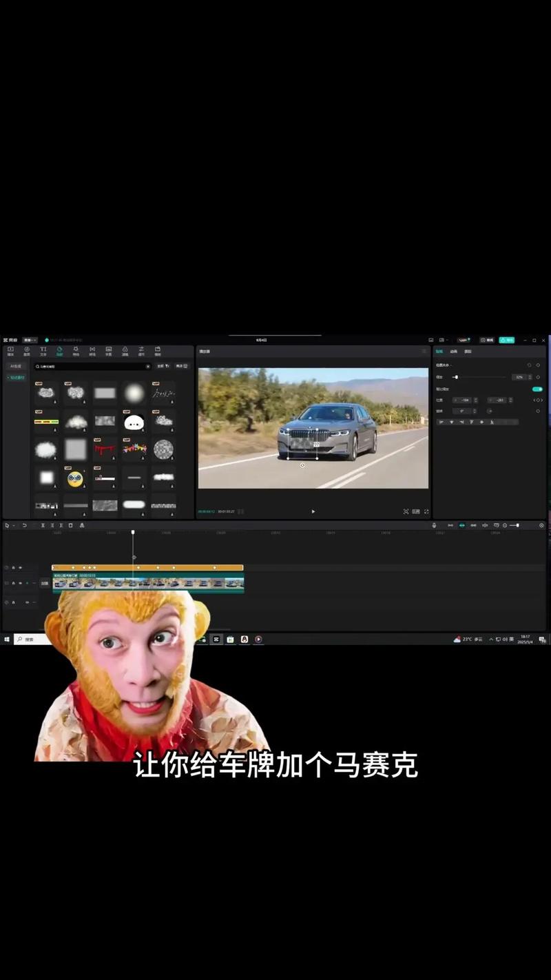Open the Transitions tab icon
This screenshot has width=551, height=980.
[92, 351]
